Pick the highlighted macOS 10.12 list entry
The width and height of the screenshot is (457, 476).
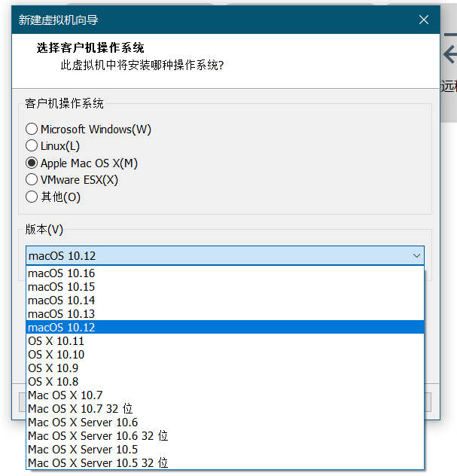(225, 327)
